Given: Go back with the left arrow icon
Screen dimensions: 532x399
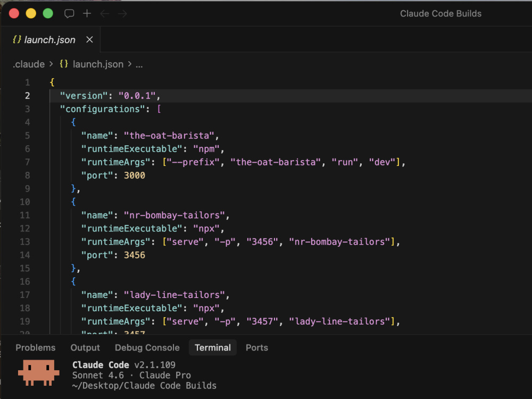Looking at the screenshot, I should [104, 14].
